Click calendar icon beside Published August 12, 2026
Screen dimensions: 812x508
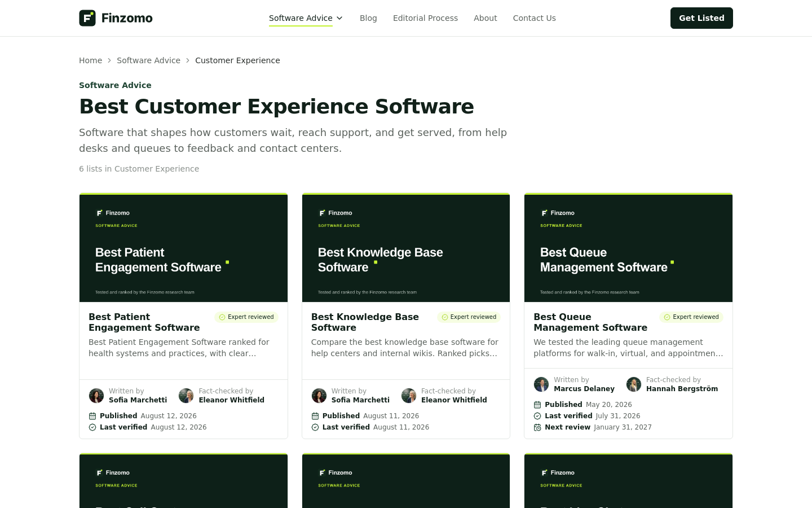point(92,416)
